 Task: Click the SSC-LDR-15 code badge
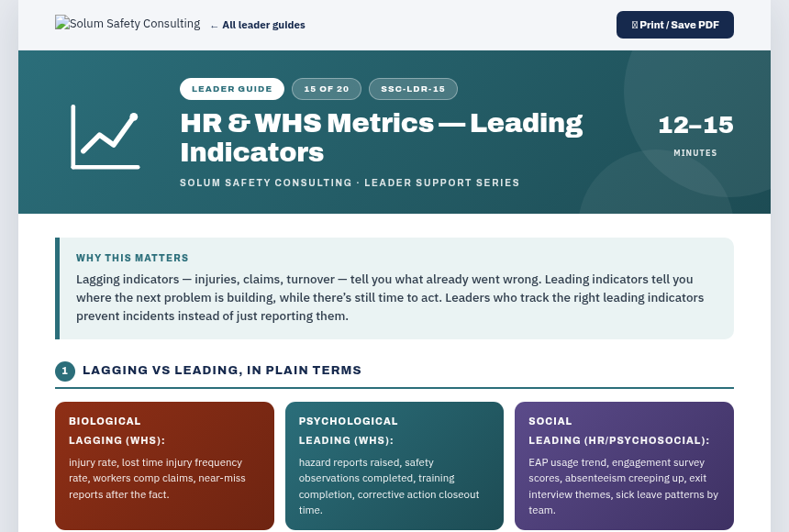413,89
